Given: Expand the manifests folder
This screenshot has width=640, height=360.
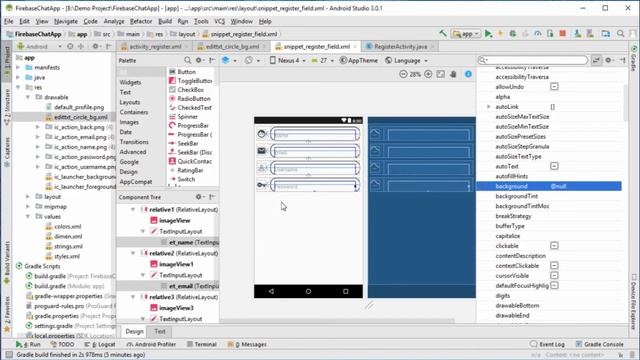Looking at the screenshot, I should coord(18,67).
